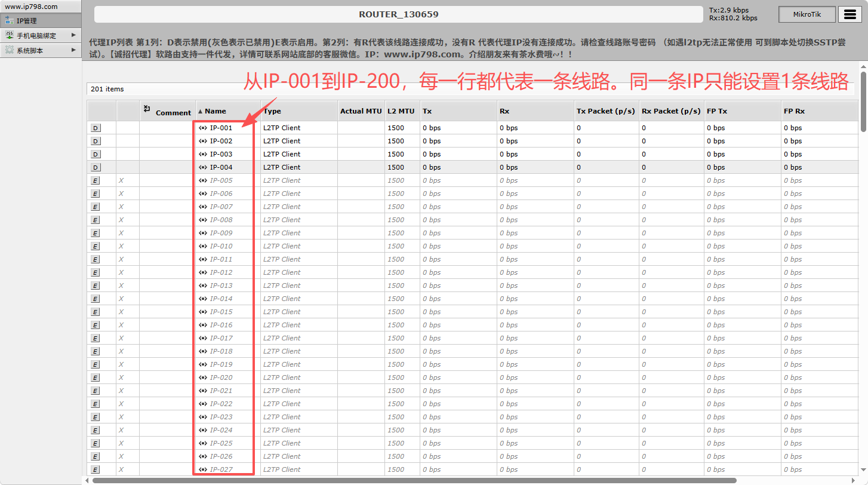Viewport: 868px width, 485px height.
Task: Open the 系统脚本 sidebar menu
Action: coord(41,51)
